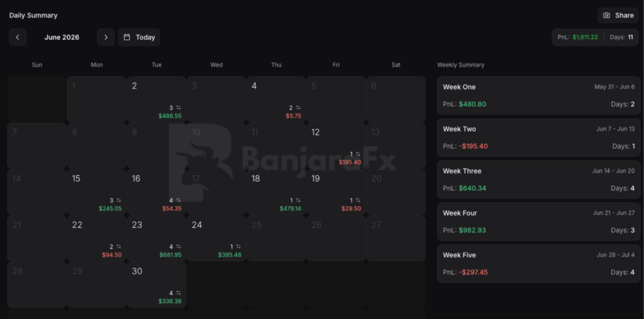This screenshot has width=644, height=319.
Task: Click the calendar icon in Today button
Action: point(127,37)
